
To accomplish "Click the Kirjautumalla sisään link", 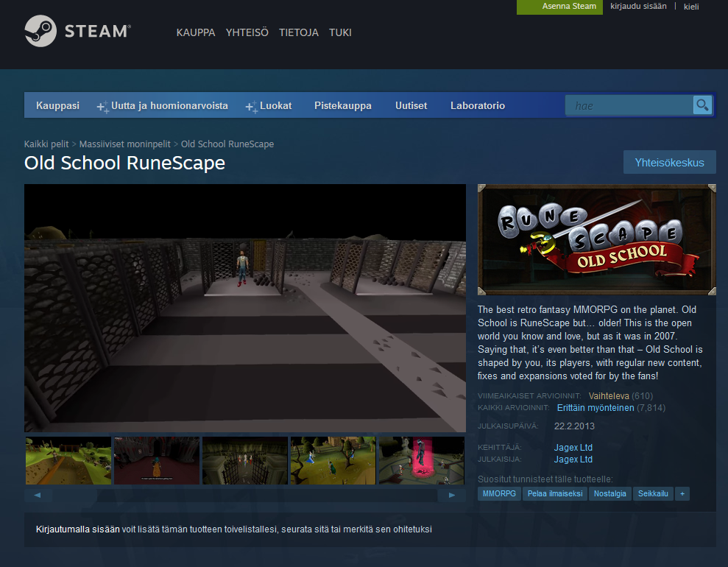I will (x=77, y=529).
